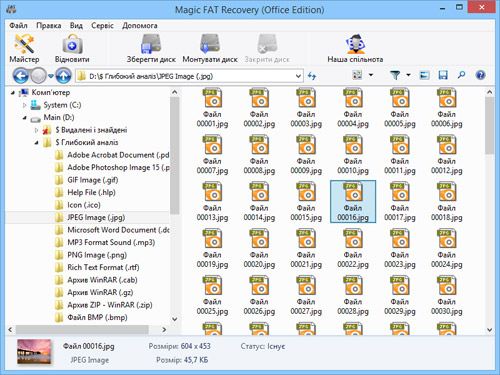Open the Сервіс menu
The height and width of the screenshot is (375, 500).
click(102, 26)
